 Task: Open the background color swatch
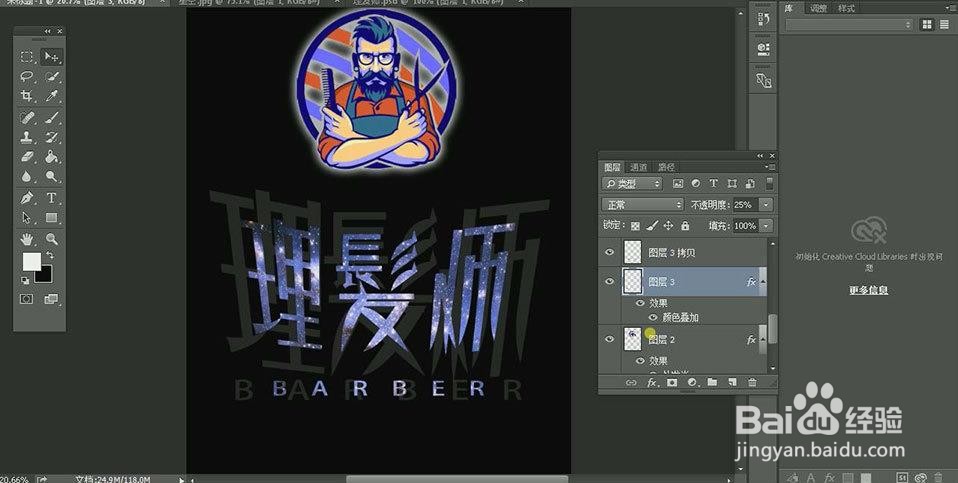[x=45, y=276]
